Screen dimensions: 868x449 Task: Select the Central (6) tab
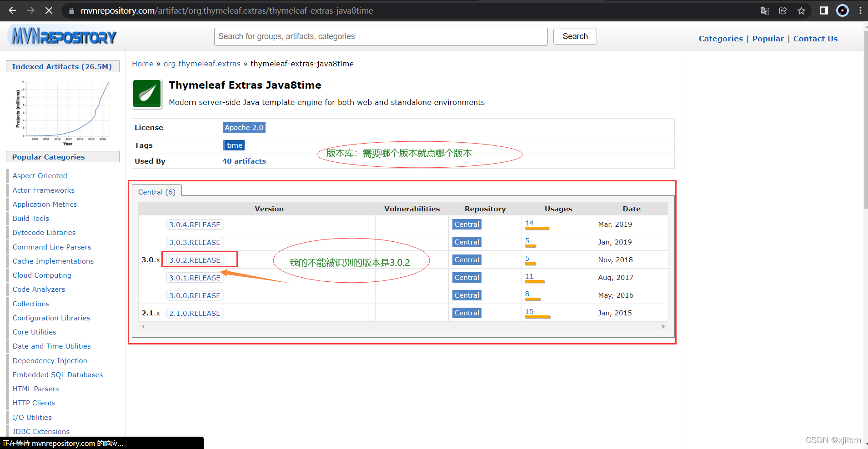coord(157,192)
